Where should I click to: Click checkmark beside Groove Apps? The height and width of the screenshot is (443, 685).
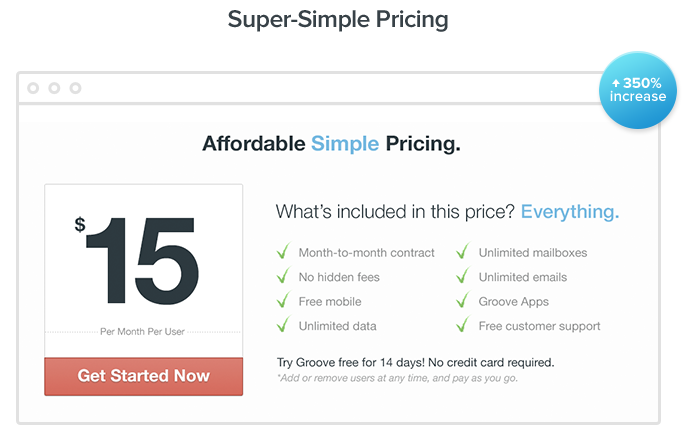tap(463, 300)
